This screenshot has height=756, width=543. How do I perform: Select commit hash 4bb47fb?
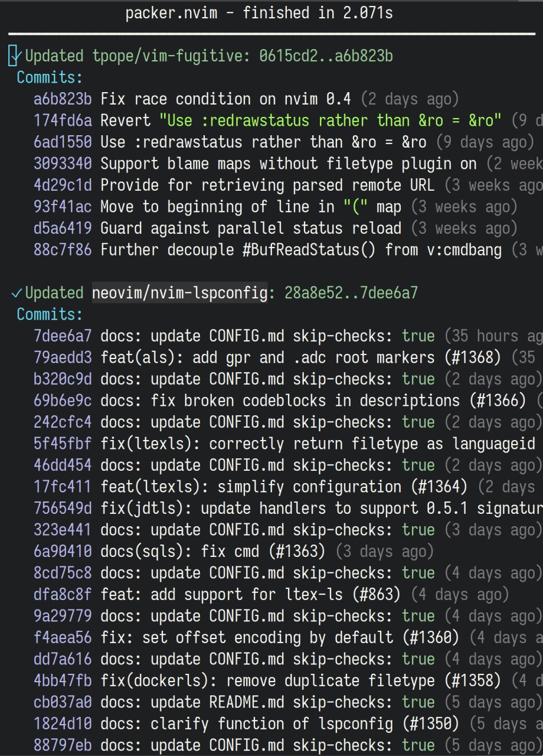63,681
